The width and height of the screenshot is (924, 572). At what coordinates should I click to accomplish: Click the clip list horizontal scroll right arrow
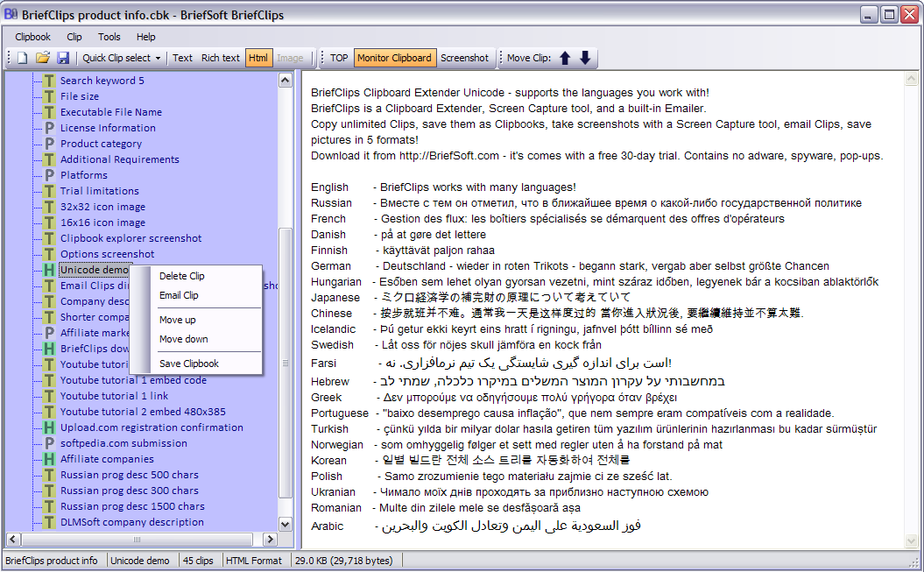[x=270, y=539]
